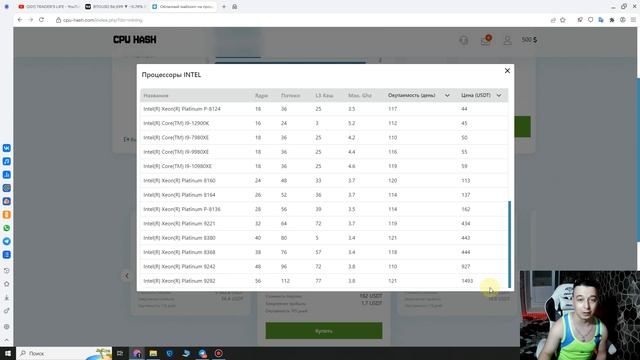Click the dialog's vertical scrollbar
Image resolution: width=640 pixels, height=360 pixels.
click(x=509, y=244)
